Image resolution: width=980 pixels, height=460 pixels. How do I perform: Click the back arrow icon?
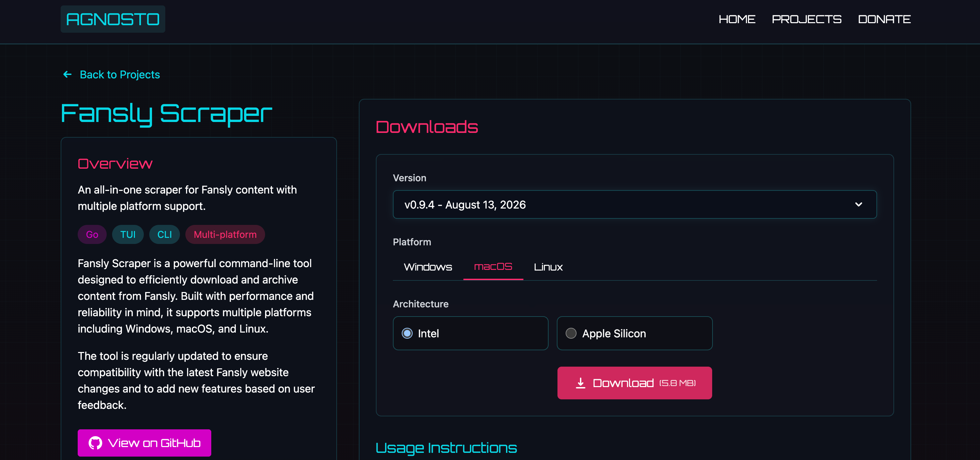pyautogui.click(x=67, y=74)
